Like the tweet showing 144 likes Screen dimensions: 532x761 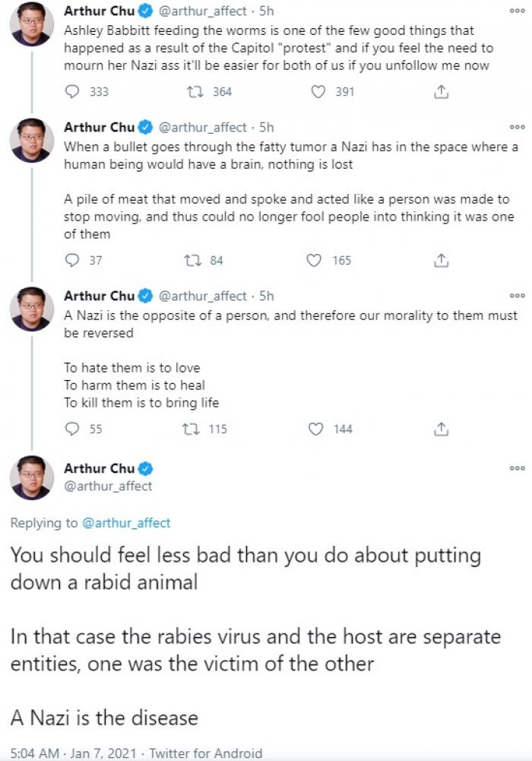pyautogui.click(x=315, y=430)
